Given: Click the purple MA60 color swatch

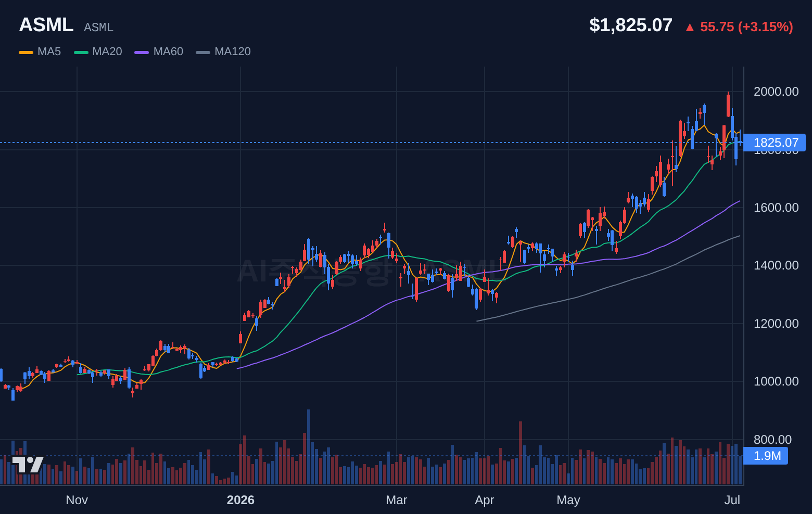Looking at the screenshot, I should [142, 52].
